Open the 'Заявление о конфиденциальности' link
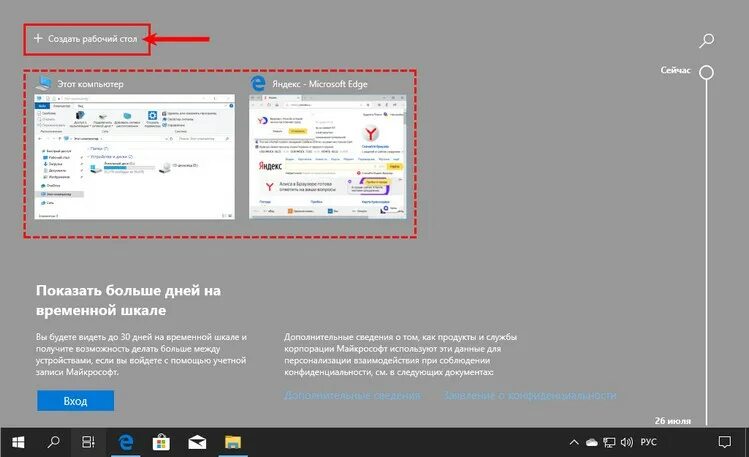The image size is (749, 457). [x=529, y=395]
